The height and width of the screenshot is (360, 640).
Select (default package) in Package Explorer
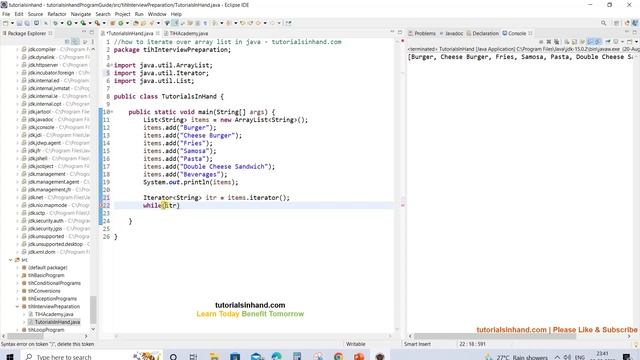tap(44, 268)
